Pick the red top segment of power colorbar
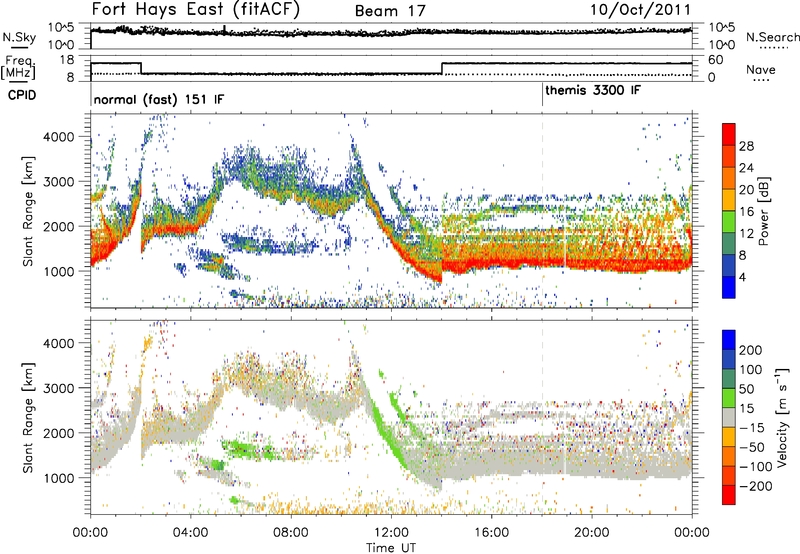The height and width of the screenshot is (554, 800). coord(729,134)
